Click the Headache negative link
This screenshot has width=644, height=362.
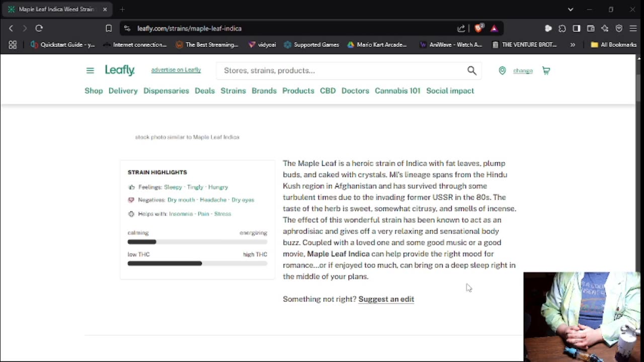[213, 200]
